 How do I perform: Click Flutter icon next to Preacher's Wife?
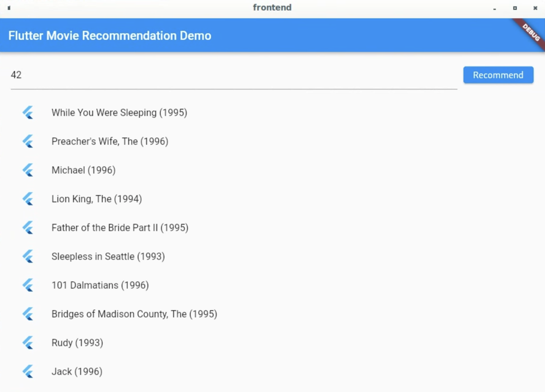pyautogui.click(x=28, y=141)
